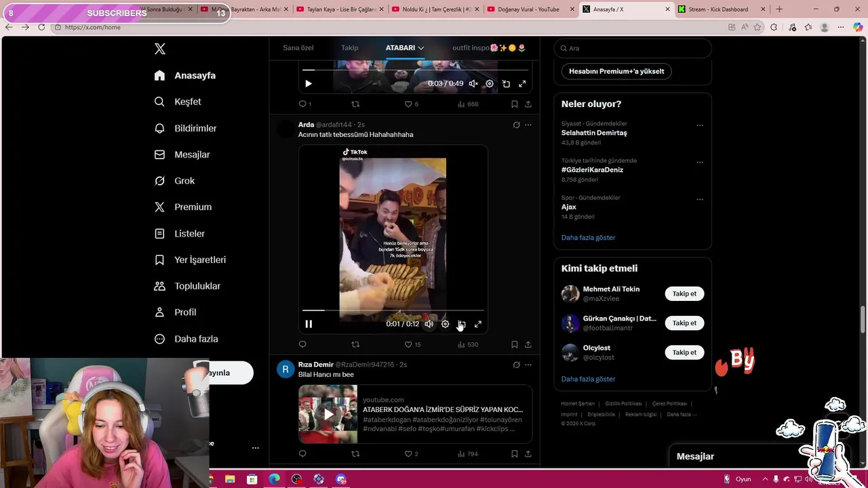
Task: Click the Ara search field
Action: pyautogui.click(x=633, y=48)
